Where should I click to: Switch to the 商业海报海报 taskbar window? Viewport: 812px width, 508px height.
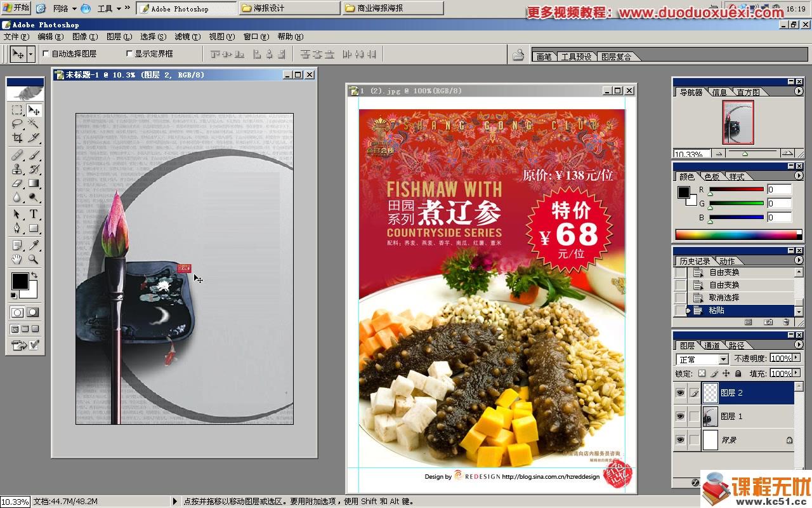(393, 8)
